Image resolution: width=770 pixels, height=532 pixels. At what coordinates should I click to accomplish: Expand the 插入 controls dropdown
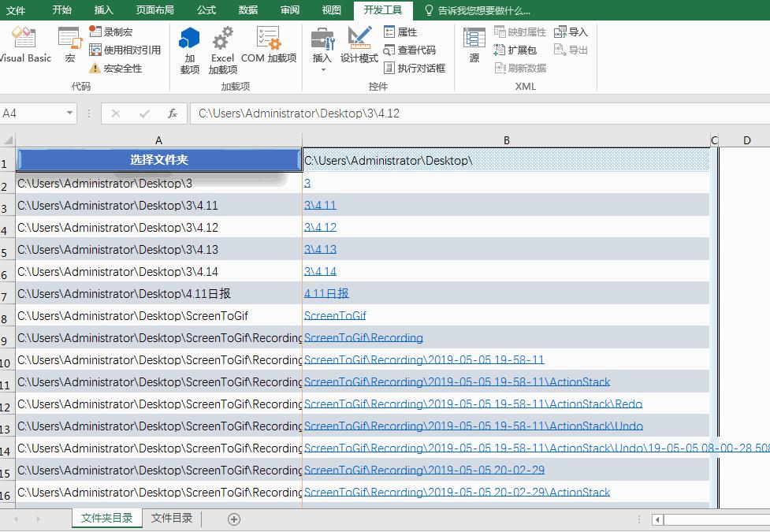322,69
